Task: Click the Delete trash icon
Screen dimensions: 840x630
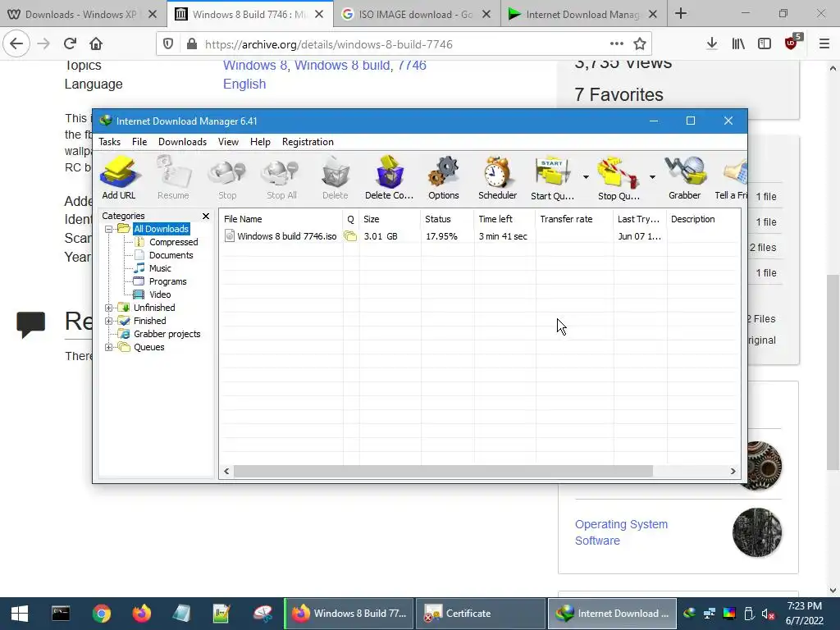Action: (x=336, y=178)
